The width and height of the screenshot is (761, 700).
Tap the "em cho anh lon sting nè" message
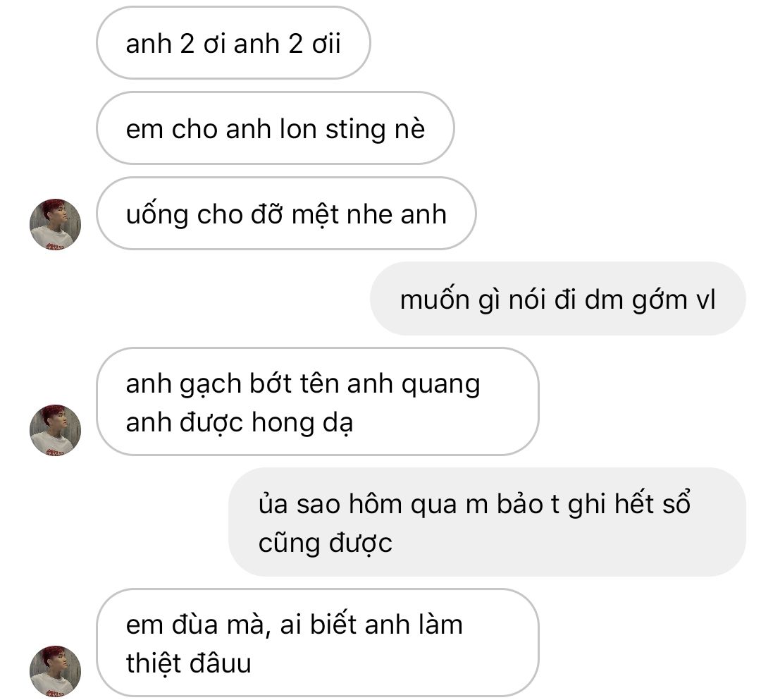[276, 128]
